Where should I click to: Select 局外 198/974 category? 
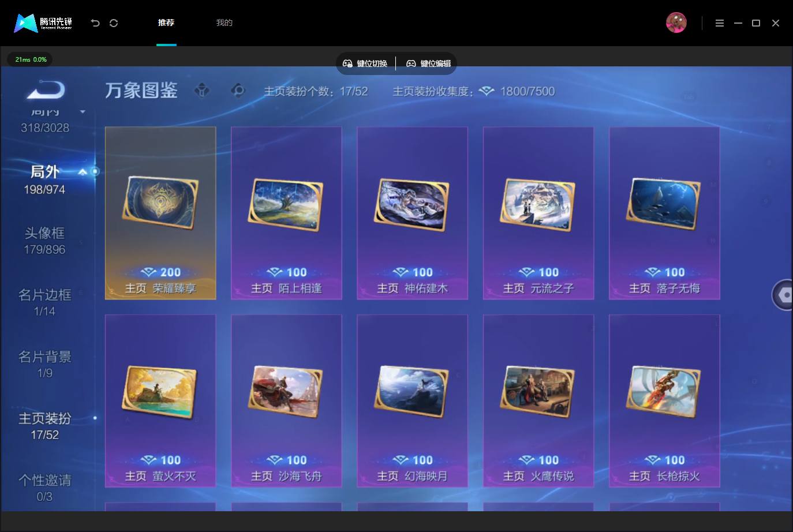point(44,179)
